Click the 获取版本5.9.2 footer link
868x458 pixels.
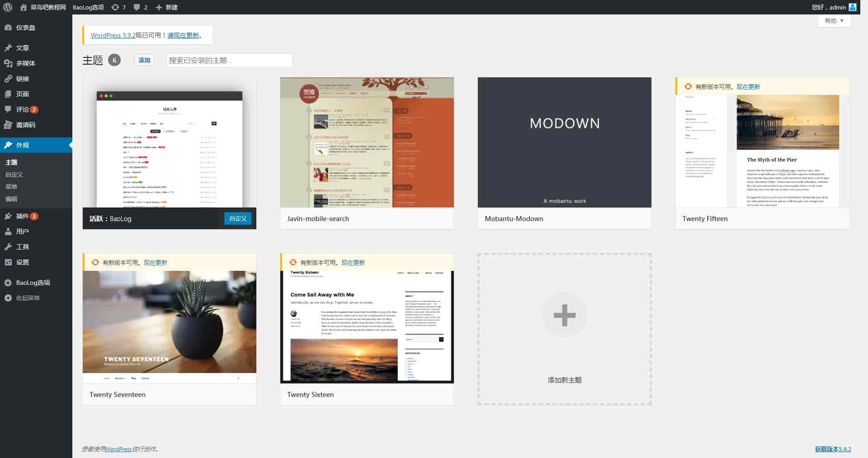pyautogui.click(x=833, y=449)
